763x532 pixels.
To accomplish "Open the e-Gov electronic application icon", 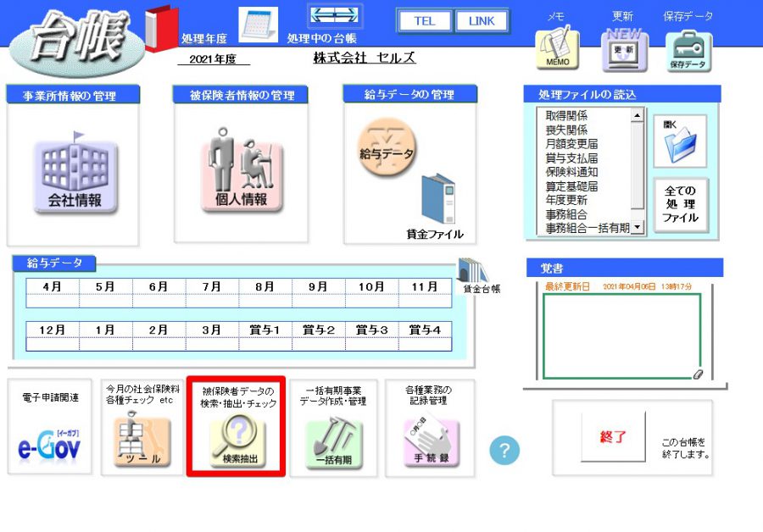I will pyautogui.click(x=49, y=445).
